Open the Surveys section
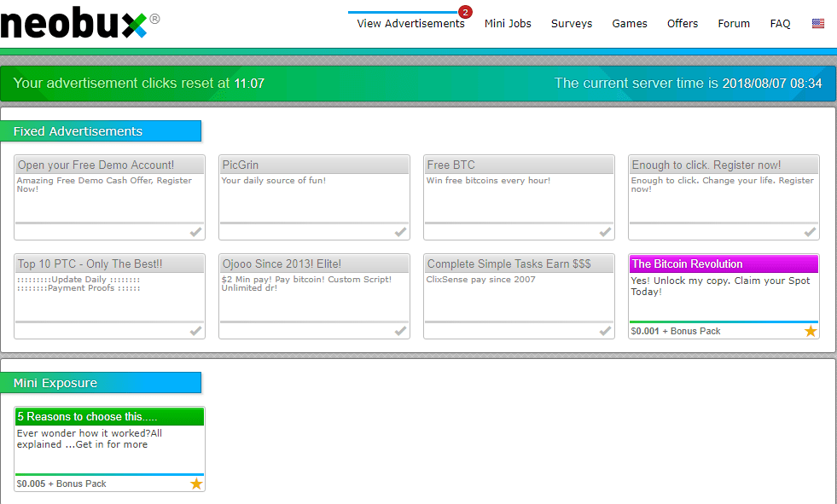Image resolution: width=837 pixels, height=504 pixels. (572, 24)
